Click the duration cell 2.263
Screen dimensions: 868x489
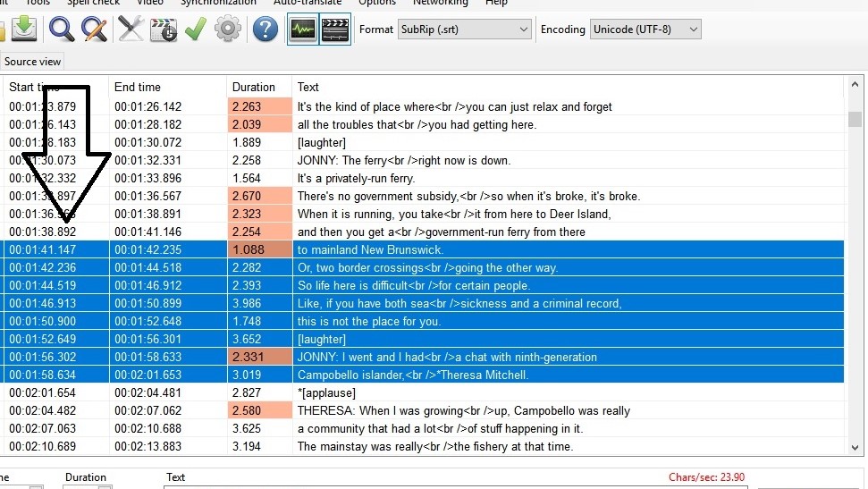point(259,106)
